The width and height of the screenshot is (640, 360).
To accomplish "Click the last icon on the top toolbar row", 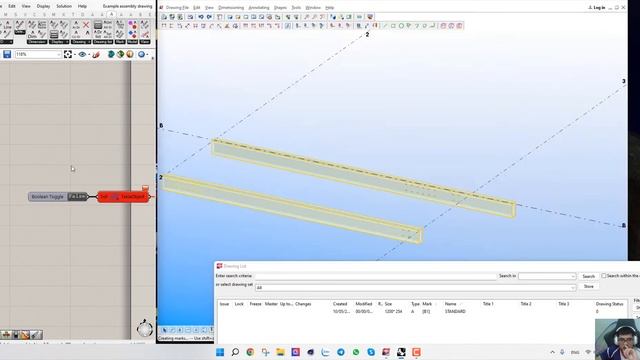I will pos(370,17).
